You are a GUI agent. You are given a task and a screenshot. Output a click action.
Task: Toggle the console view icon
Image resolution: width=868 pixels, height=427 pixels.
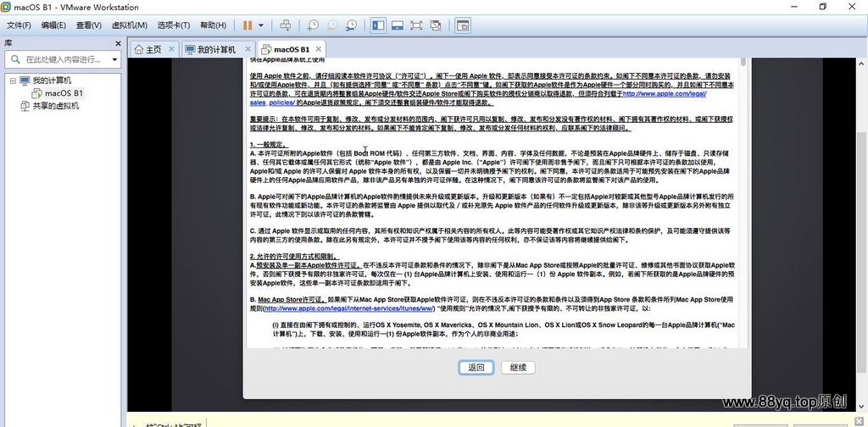point(462,25)
